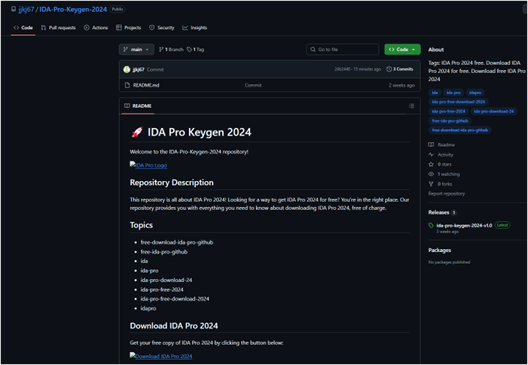This screenshot has width=528, height=365.
Task: Click the IDA Pro Logo image link
Action: pyautogui.click(x=148, y=165)
